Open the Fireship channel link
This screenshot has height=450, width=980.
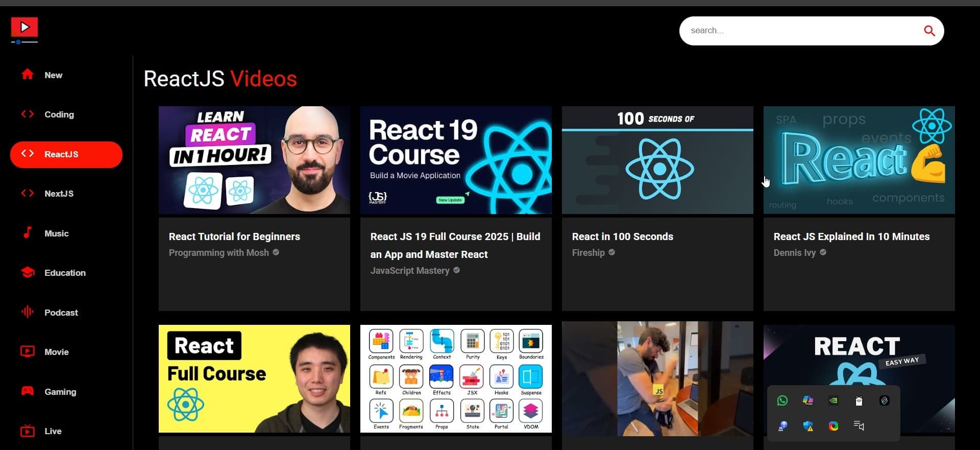(588, 253)
